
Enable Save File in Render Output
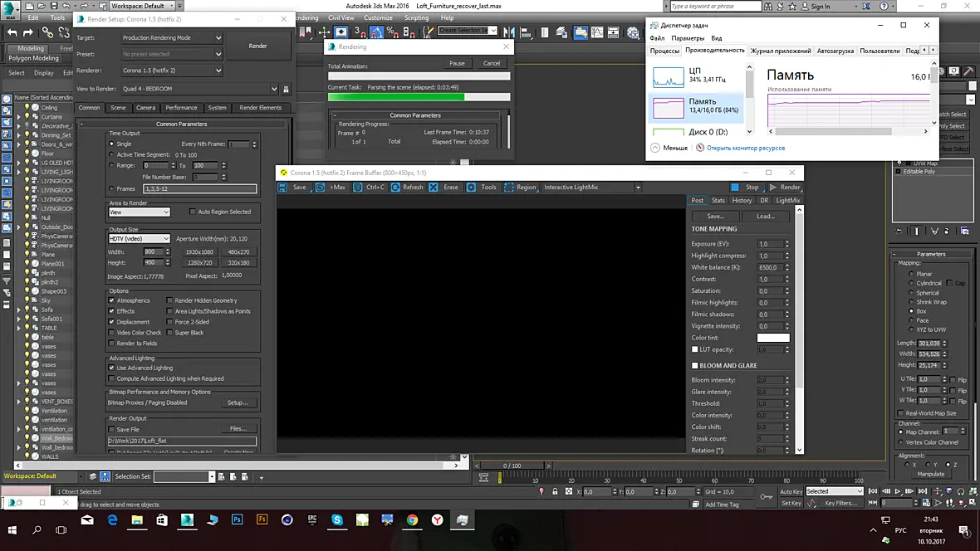pos(112,430)
